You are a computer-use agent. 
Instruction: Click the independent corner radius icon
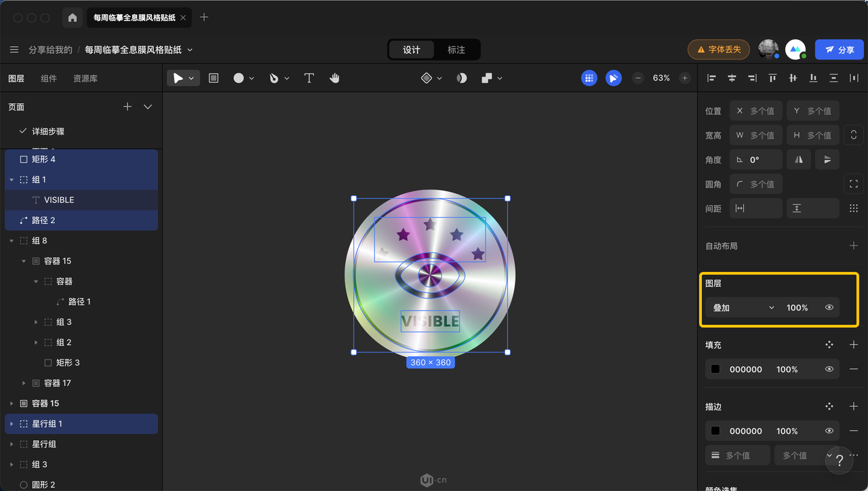(854, 184)
